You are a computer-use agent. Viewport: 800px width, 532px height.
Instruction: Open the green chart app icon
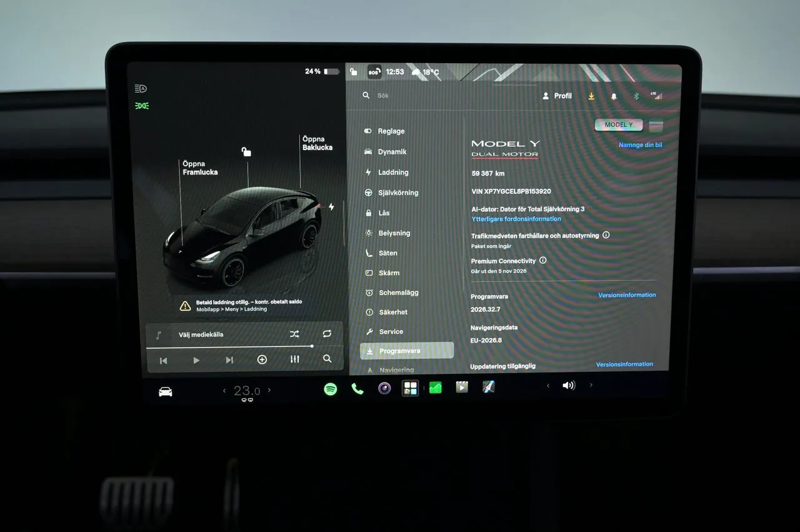pos(435,388)
